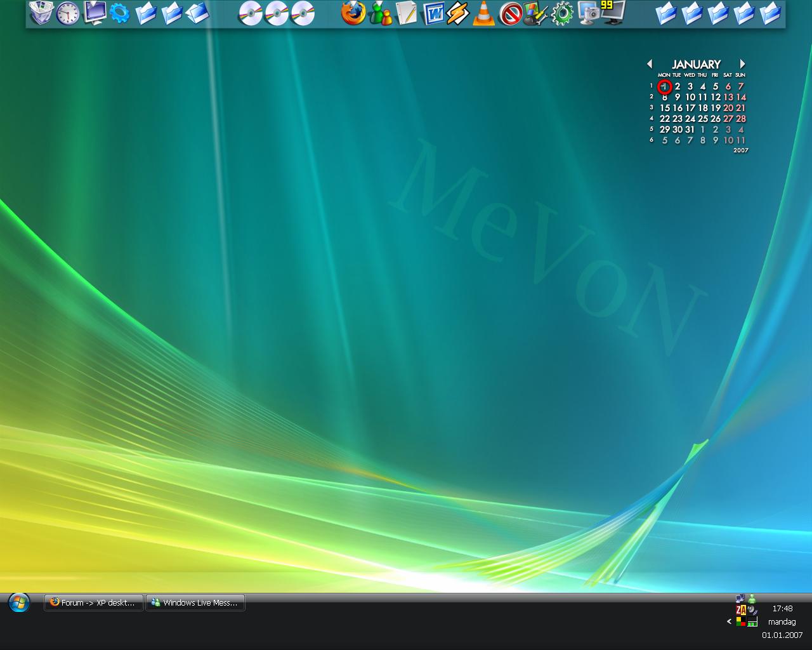
Task: Select date 13 on the calendar
Action: coord(728,97)
